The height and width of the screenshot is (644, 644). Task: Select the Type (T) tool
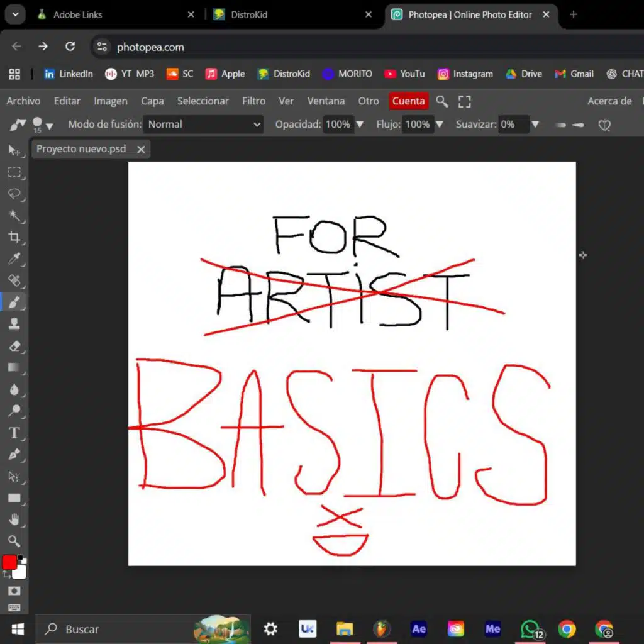click(14, 433)
